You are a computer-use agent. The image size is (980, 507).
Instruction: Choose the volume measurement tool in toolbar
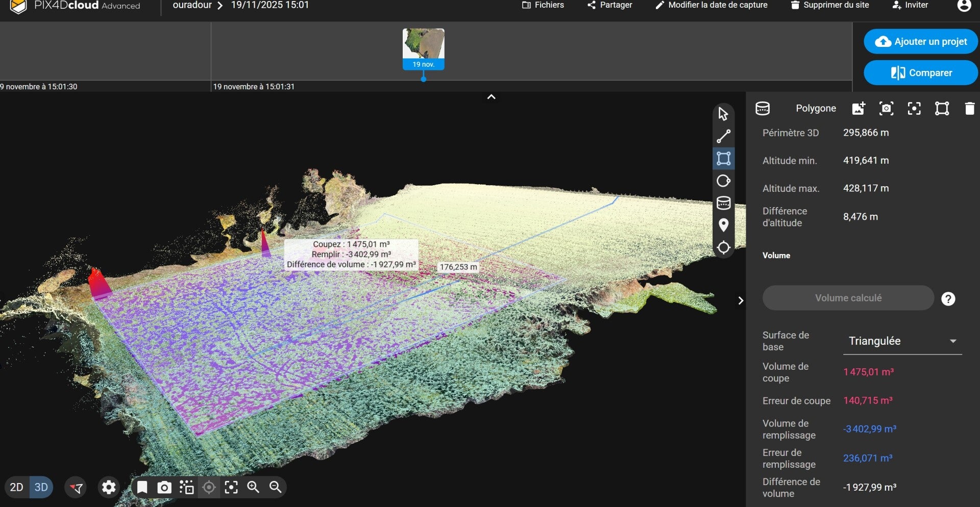(x=723, y=203)
